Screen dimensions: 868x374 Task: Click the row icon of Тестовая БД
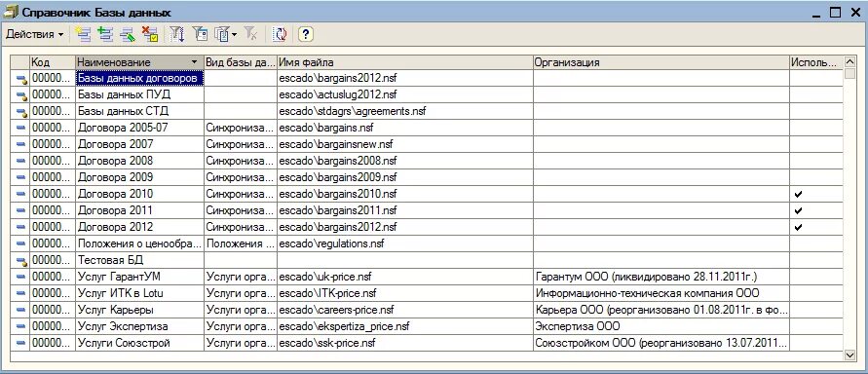[21, 260]
